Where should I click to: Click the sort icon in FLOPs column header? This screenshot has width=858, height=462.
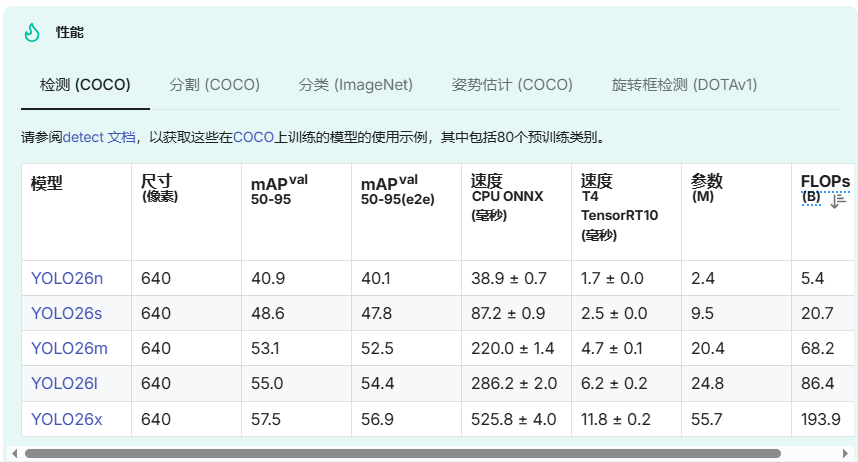click(838, 201)
